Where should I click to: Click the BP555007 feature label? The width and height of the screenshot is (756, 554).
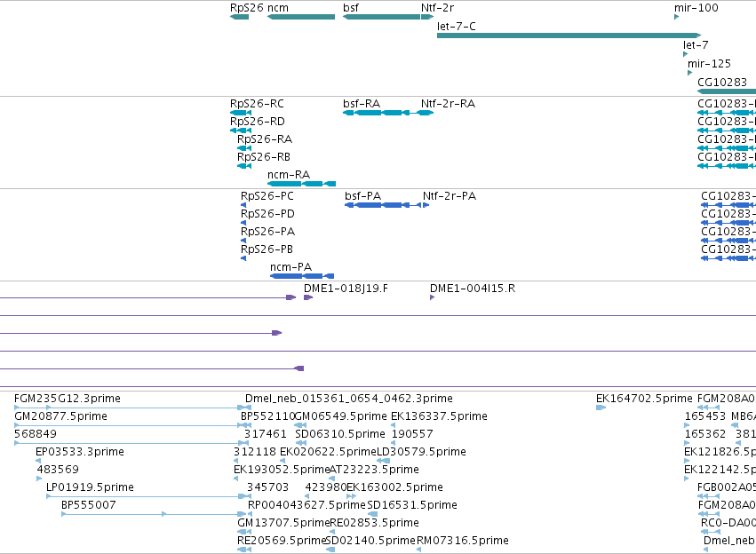pos(89,505)
